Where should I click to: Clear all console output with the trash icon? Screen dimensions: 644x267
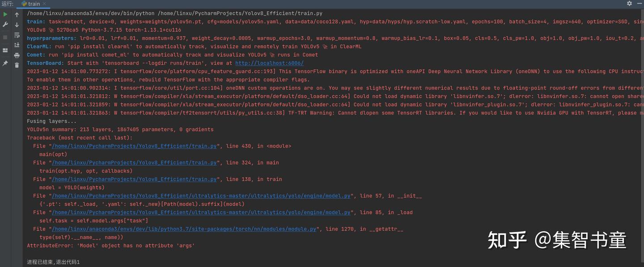click(17, 65)
